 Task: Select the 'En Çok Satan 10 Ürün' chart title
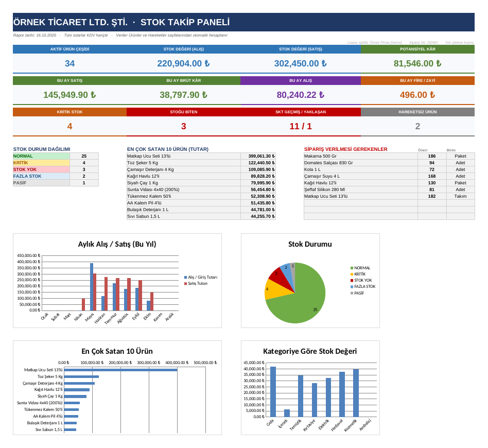point(117,352)
